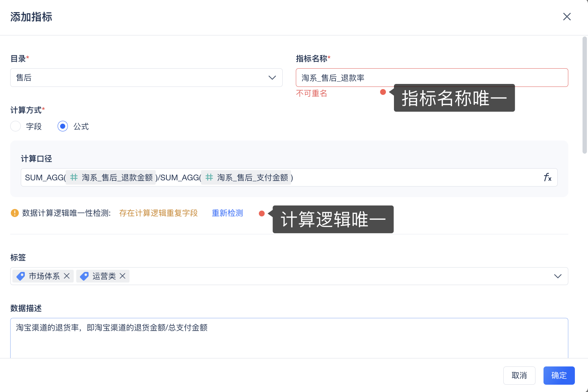Click the 淘系_售后_退款金额 field chip

click(111, 177)
